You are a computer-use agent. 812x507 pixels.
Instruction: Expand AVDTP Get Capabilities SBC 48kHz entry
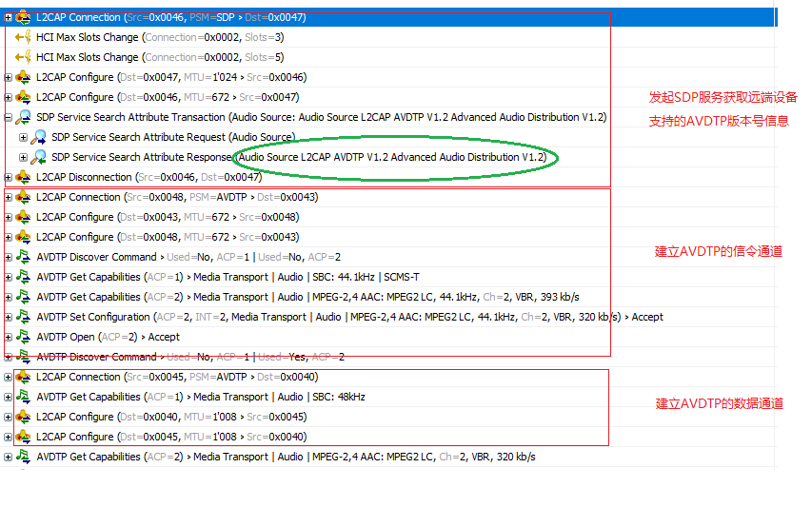(8, 398)
